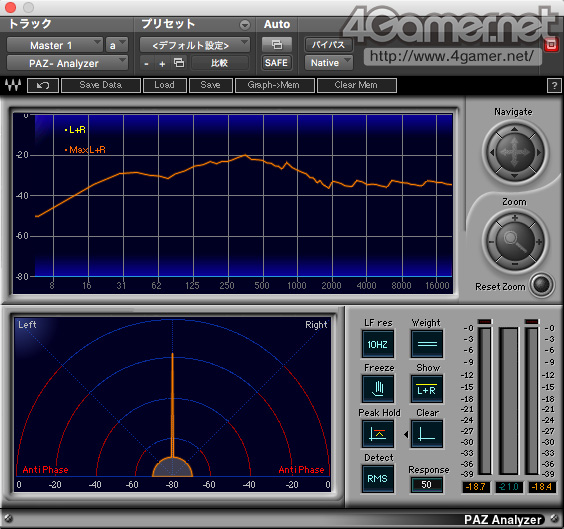Image resolution: width=564 pixels, height=529 pixels.
Task: Expand the PAZ- Analyzer plugin selector
Action: click(x=67, y=63)
